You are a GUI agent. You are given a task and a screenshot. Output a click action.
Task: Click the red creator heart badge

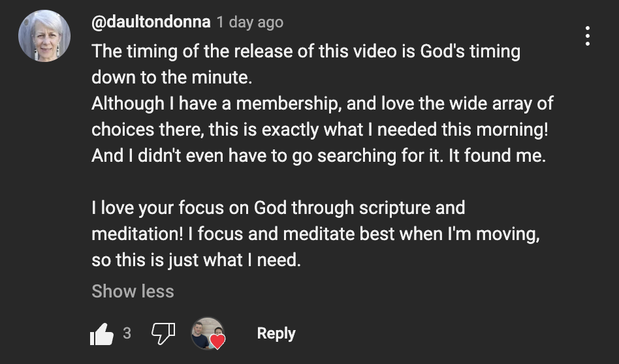coord(217,341)
